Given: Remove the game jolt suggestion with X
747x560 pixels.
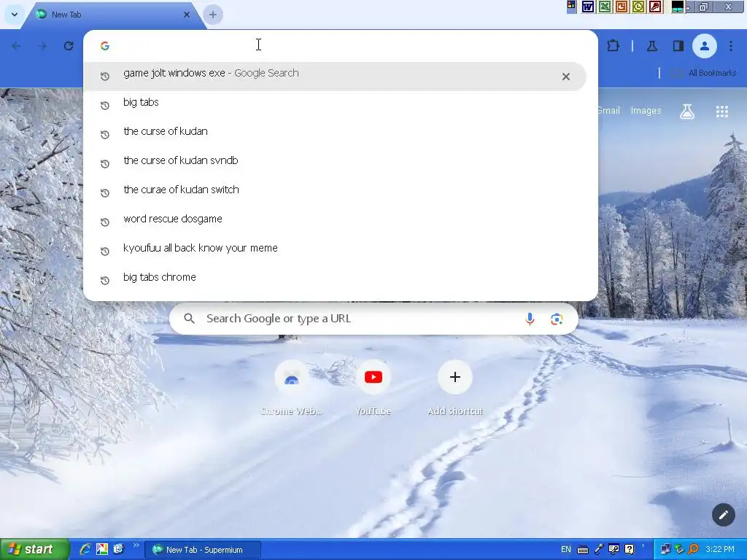Looking at the screenshot, I should (x=565, y=77).
